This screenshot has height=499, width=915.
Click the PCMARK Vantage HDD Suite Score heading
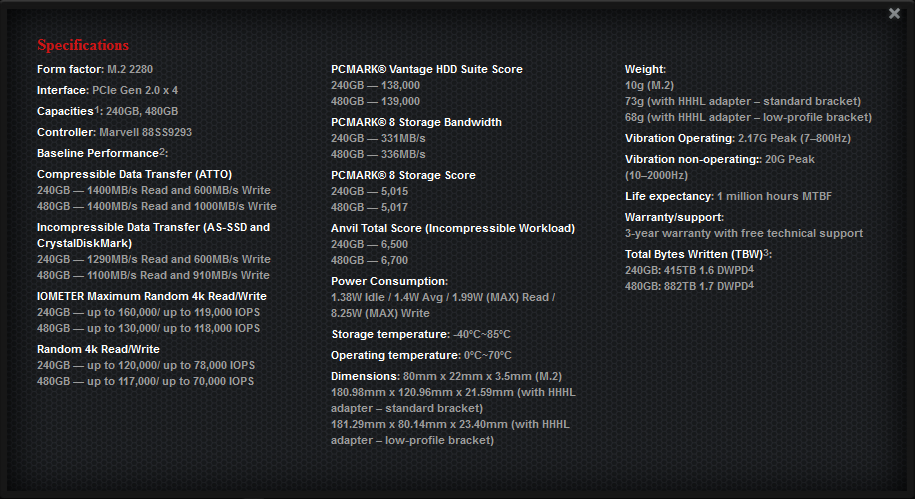pyautogui.click(x=427, y=69)
